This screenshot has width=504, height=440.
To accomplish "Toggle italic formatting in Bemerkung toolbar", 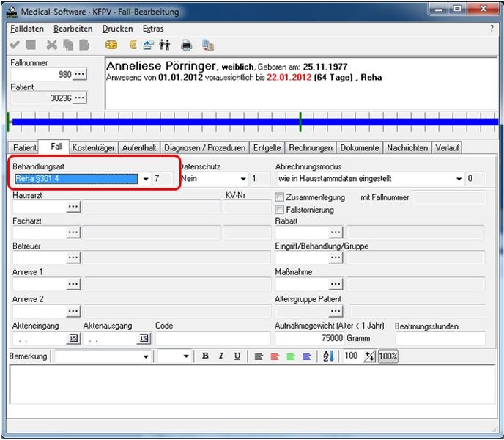I will (x=221, y=356).
